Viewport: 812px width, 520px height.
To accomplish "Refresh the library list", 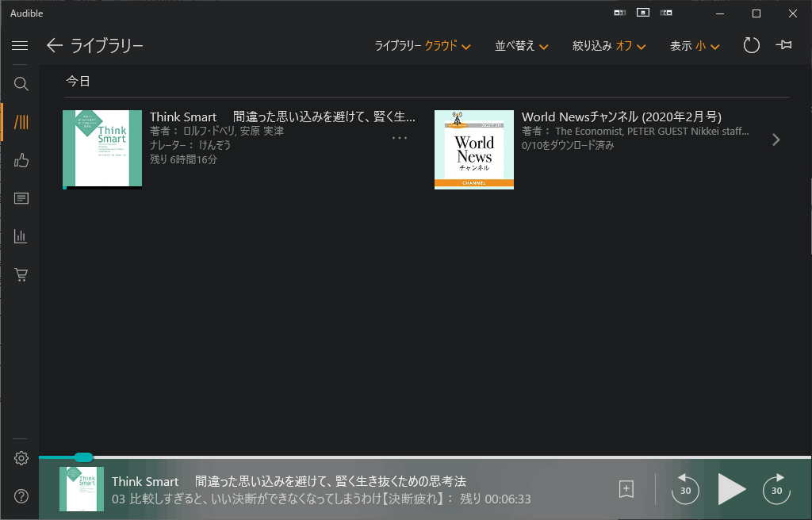I will [751, 45].
